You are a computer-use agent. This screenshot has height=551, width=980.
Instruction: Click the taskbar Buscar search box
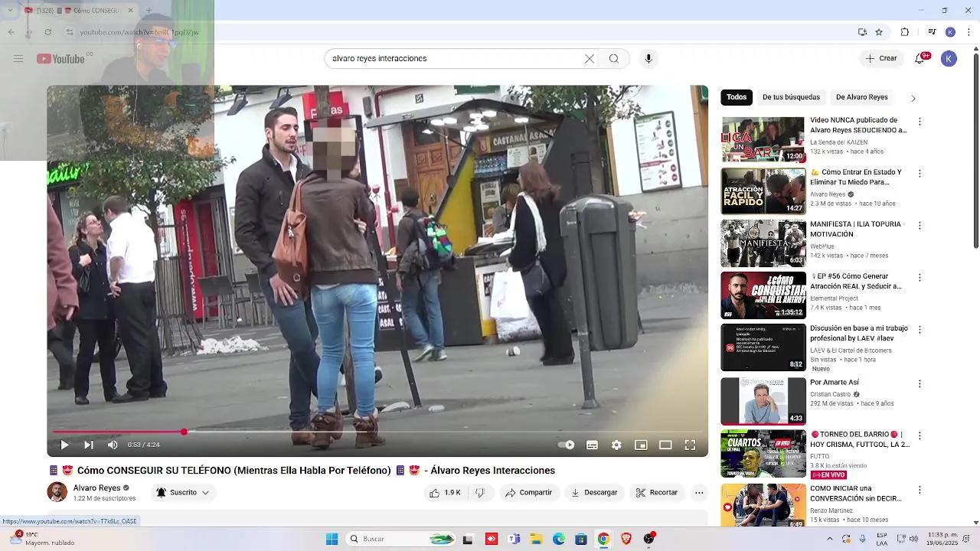(x=402, y=539)
